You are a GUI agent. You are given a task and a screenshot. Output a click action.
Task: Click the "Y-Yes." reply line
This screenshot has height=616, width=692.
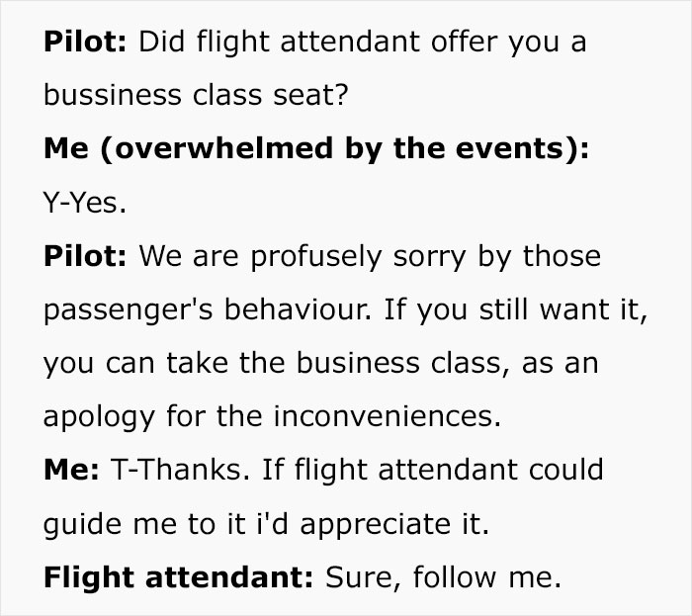[x=85, y=204]
